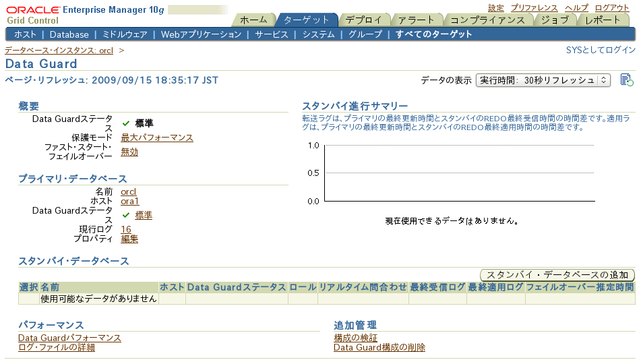Select the ターゲット tab
Screen dimensions: 641x364
point(306,20)
